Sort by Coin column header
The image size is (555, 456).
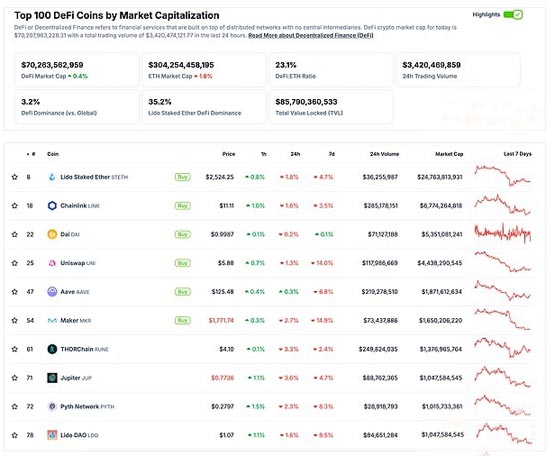[53, 154]
